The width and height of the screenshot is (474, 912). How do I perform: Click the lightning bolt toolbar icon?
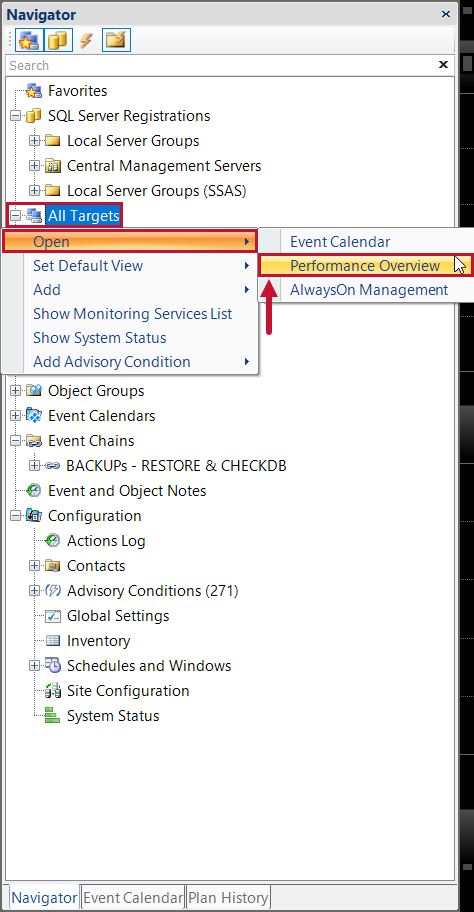pos(86,41)
